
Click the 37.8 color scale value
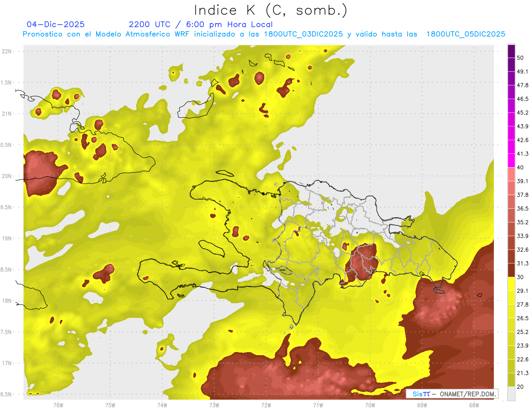(x=523, y=195)
